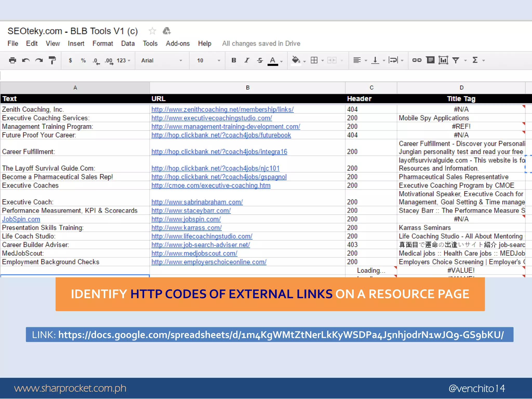
Task: Click the Move to Drive folder icon
Action: click(167, 31)
